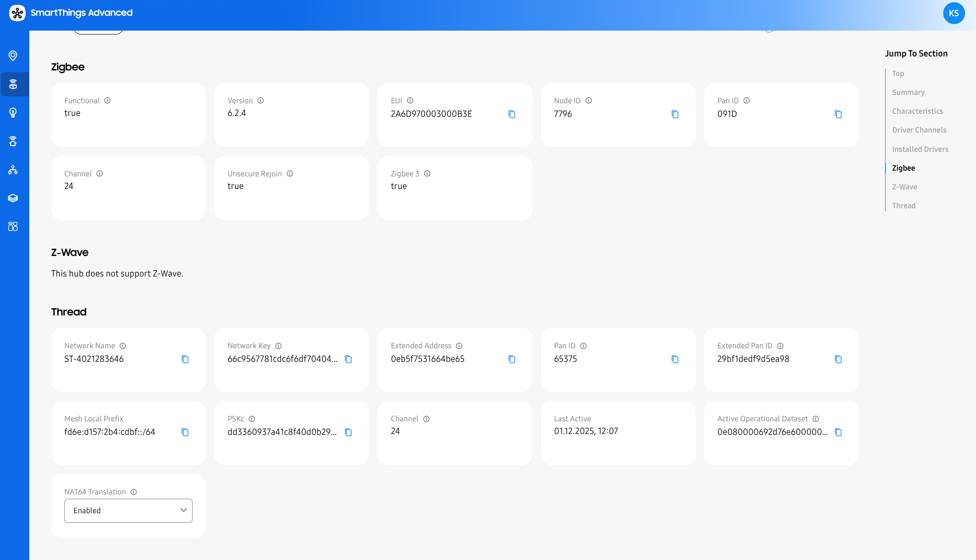Open the NAT64 Translation dropdown
The width and height of the screenshot is (976, 560).
pyautogui.click(x=128, y=511)
